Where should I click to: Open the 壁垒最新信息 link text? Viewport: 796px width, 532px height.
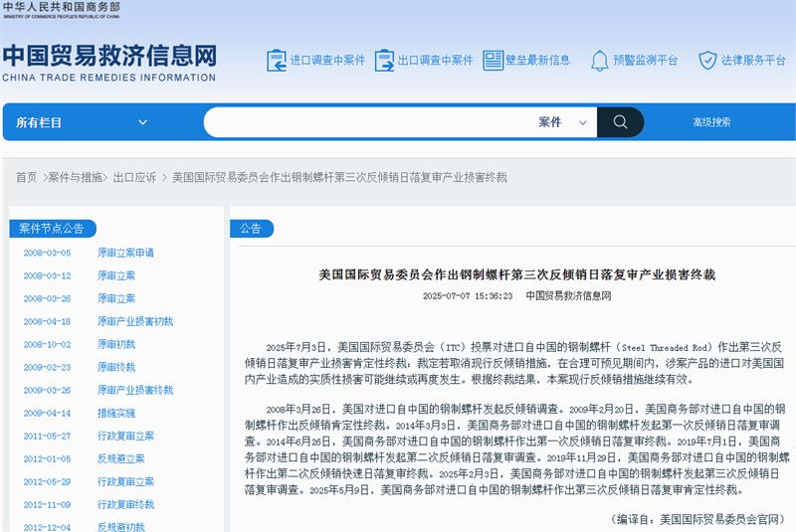point(537,61)
